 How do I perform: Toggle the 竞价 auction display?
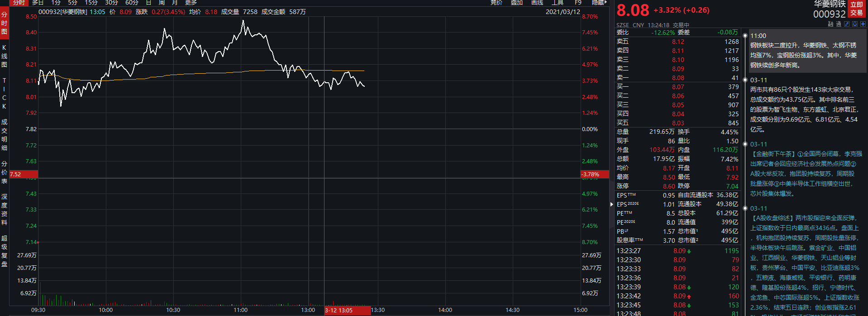point(496,3)
